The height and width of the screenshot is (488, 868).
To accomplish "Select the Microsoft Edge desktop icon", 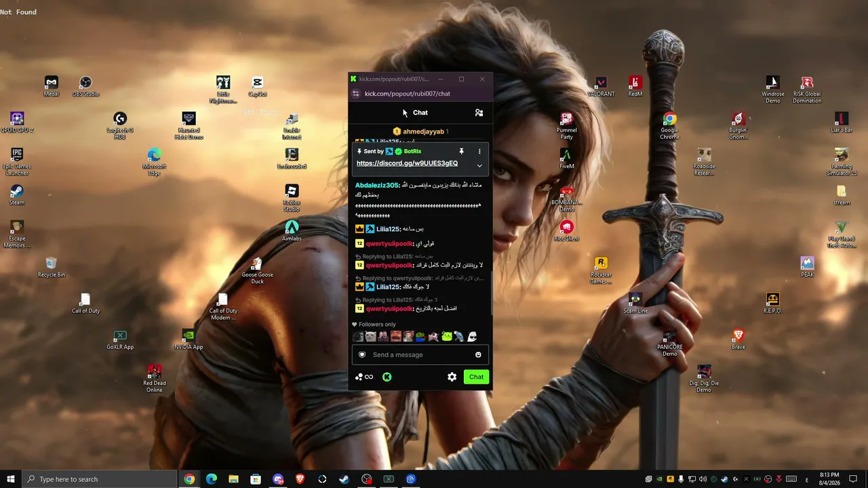I will (x=154, y=162).
